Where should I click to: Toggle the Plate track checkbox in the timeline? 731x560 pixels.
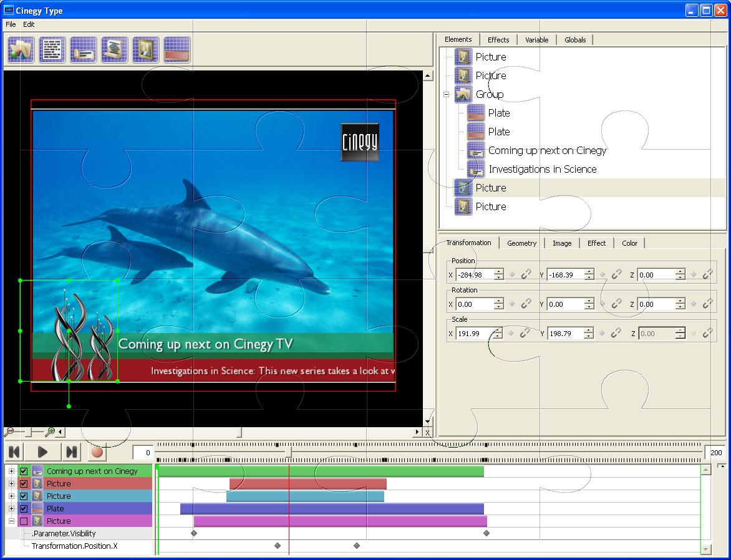point(24,509)
